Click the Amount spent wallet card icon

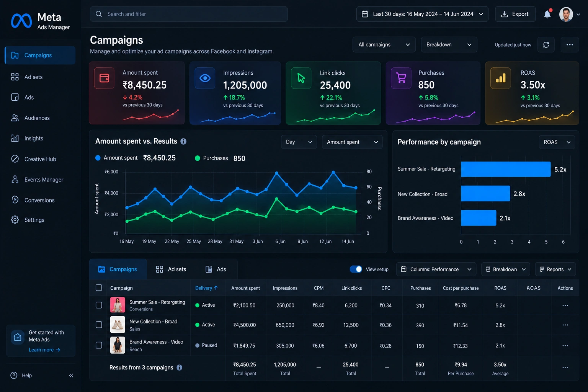(104, 78)
